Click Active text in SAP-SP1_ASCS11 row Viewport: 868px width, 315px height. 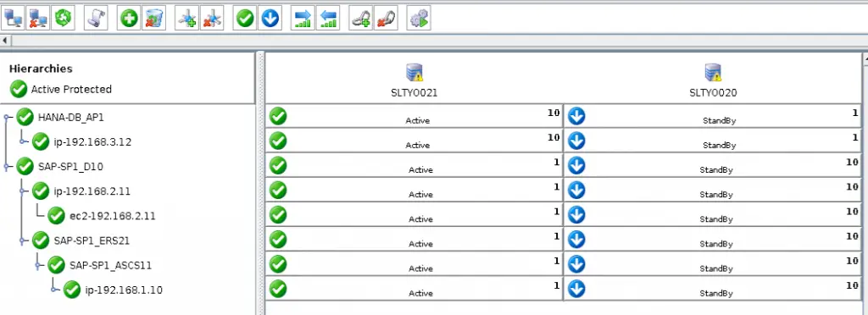click(420, 268)
